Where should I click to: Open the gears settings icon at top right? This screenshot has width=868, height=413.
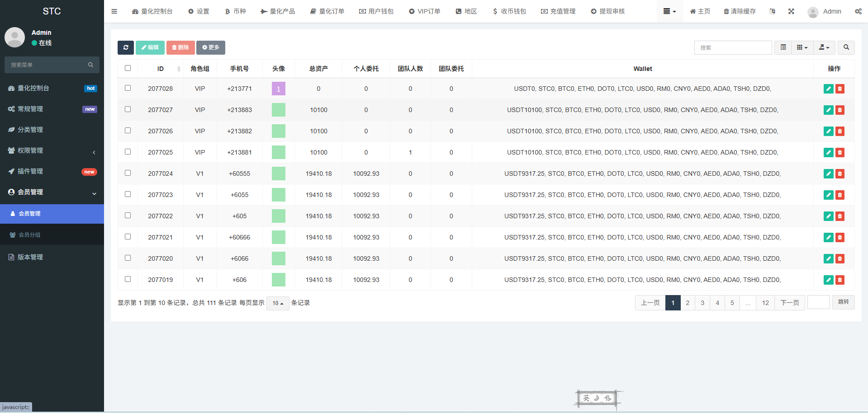pos(858,11)
